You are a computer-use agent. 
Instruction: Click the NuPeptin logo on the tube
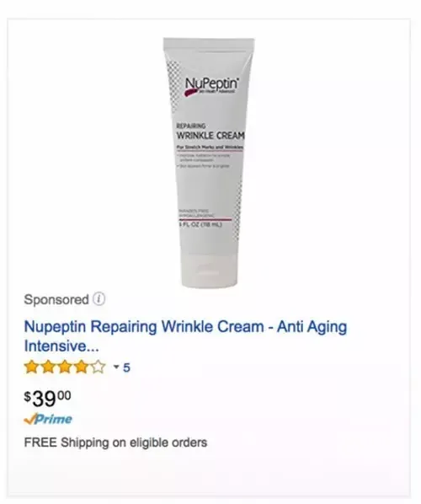(x=211, y=85)
